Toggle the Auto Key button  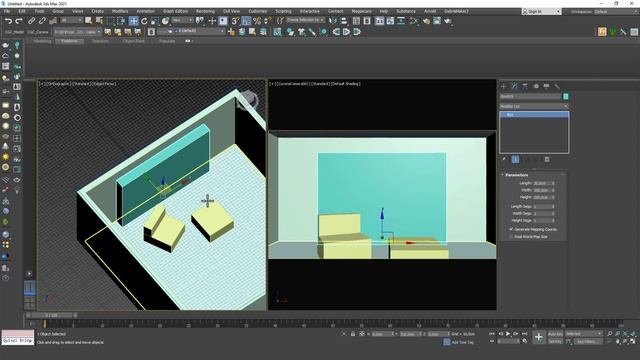tap(555, 334)
